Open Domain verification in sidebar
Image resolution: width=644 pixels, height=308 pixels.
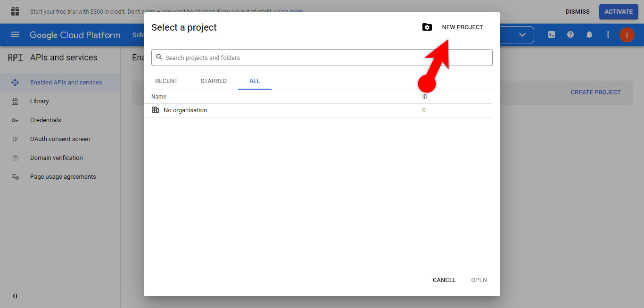click(60, 158)
